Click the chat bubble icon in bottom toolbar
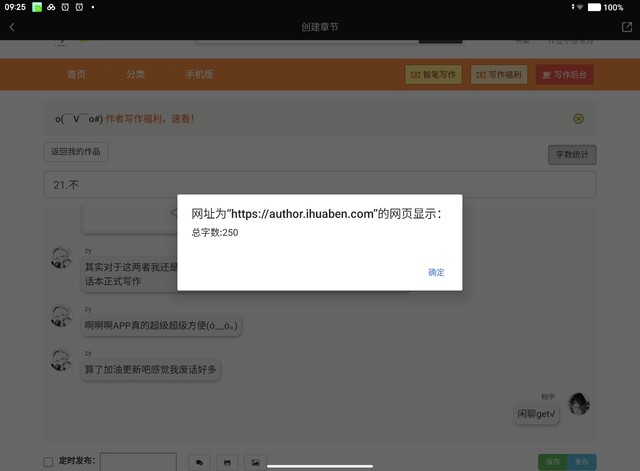 click(x=199, y=462)
